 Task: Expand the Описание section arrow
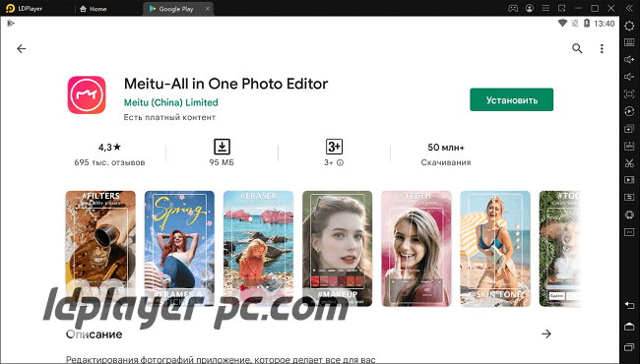click(x=546, y=334)
